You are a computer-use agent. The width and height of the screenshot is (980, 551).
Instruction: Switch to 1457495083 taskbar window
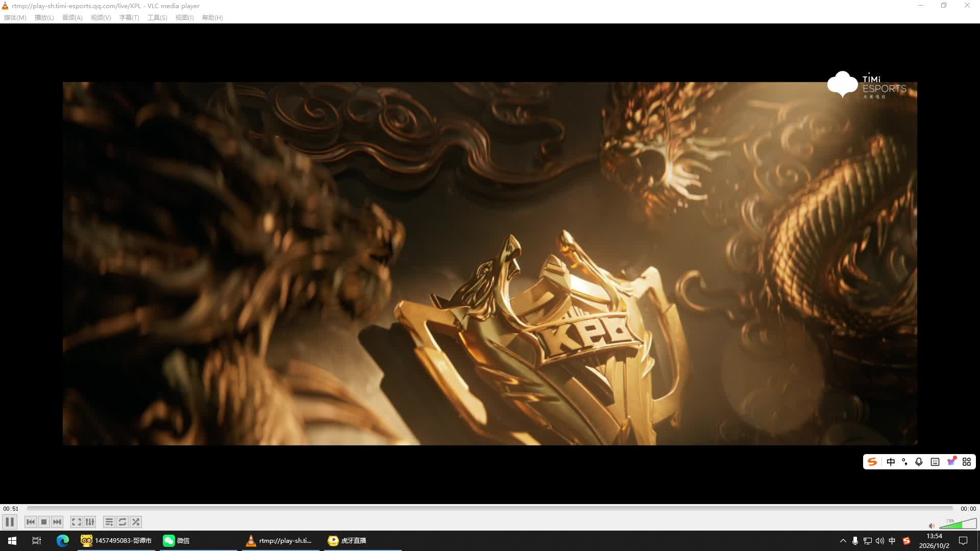[117, 541]
